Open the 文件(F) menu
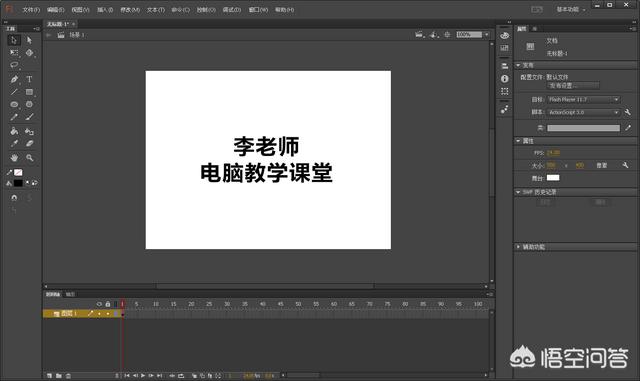 pos(31,9)
